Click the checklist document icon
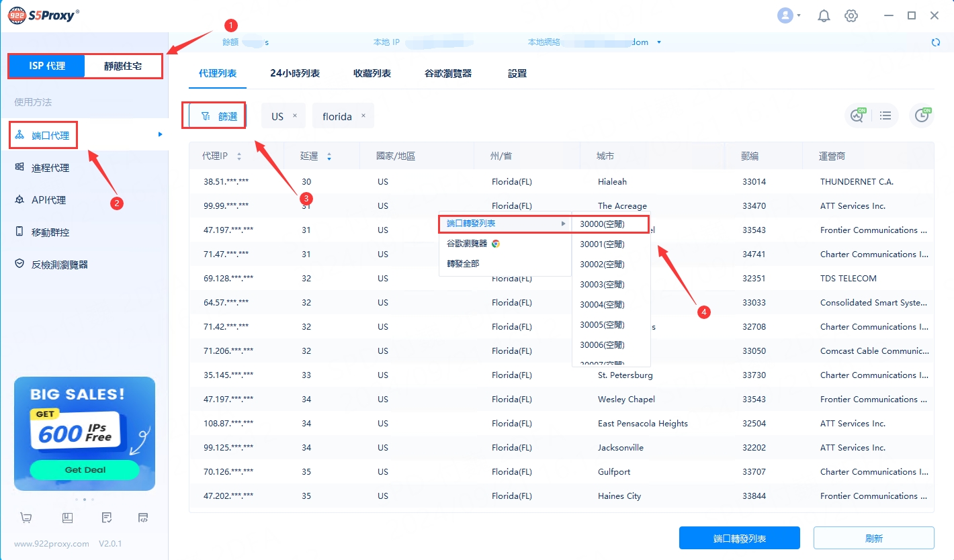 point(106,518)
